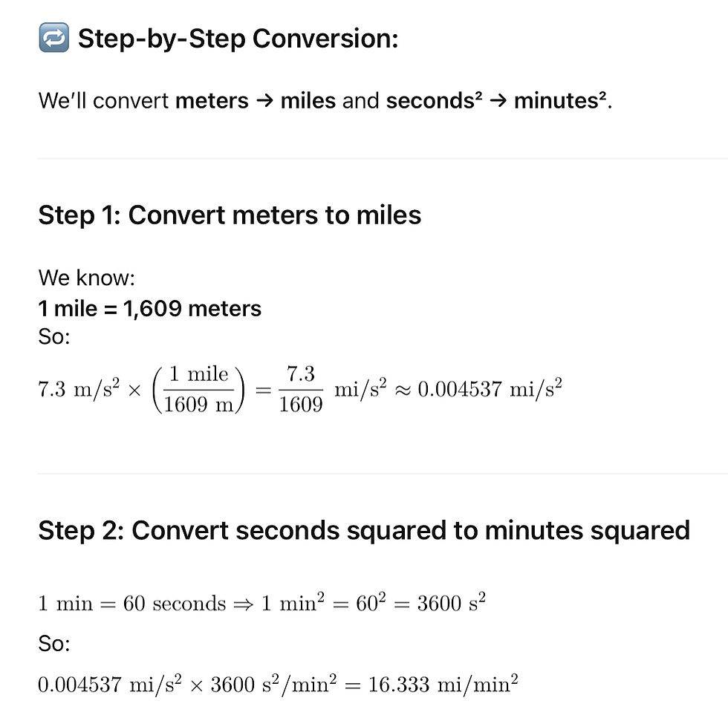
Task: Click the 1 mile = 1,609 meters text
Action: point(150,308)
